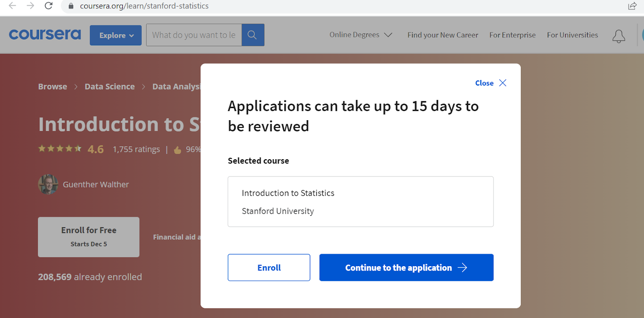
Task: Click the browser address bar URL
Action: [144, 6]
